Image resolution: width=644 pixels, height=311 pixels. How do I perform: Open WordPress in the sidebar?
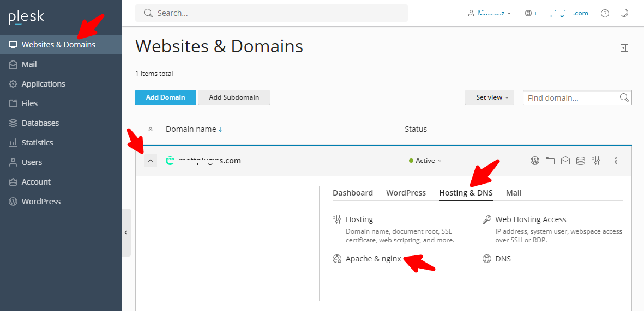[61, 202]
